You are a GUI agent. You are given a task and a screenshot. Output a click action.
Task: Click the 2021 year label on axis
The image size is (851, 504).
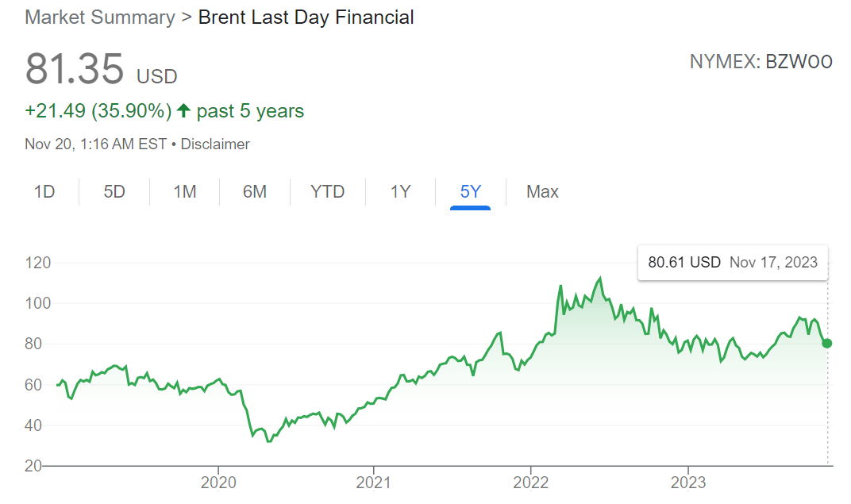374,483
